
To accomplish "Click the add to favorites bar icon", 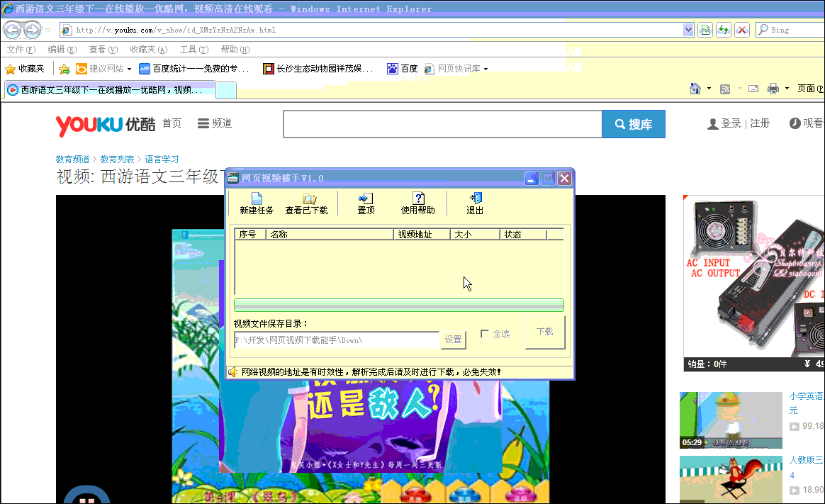I will pos(64,69).
